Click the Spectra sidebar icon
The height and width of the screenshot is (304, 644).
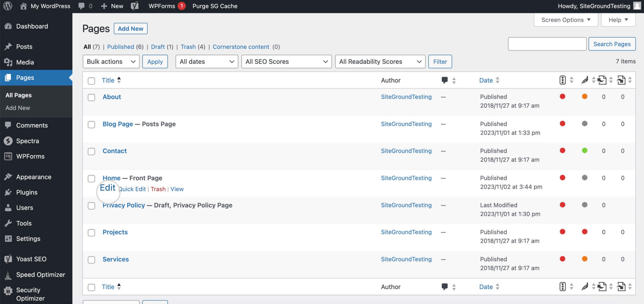[x=8, y=141]
